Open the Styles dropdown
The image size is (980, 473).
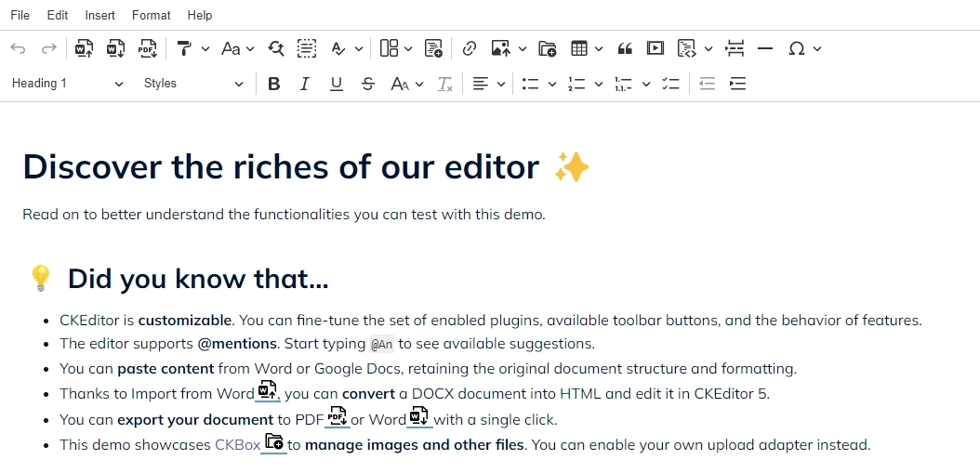point(193,84)
